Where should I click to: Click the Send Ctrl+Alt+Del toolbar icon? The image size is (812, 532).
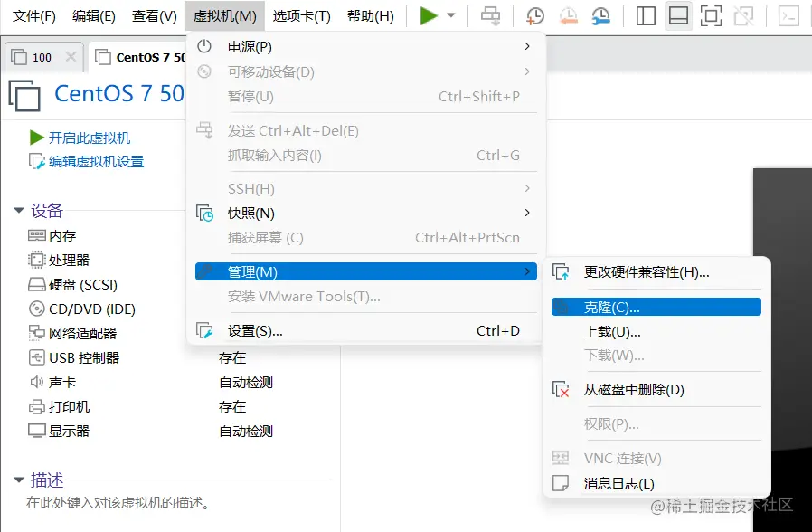click(x=490, y=15)
